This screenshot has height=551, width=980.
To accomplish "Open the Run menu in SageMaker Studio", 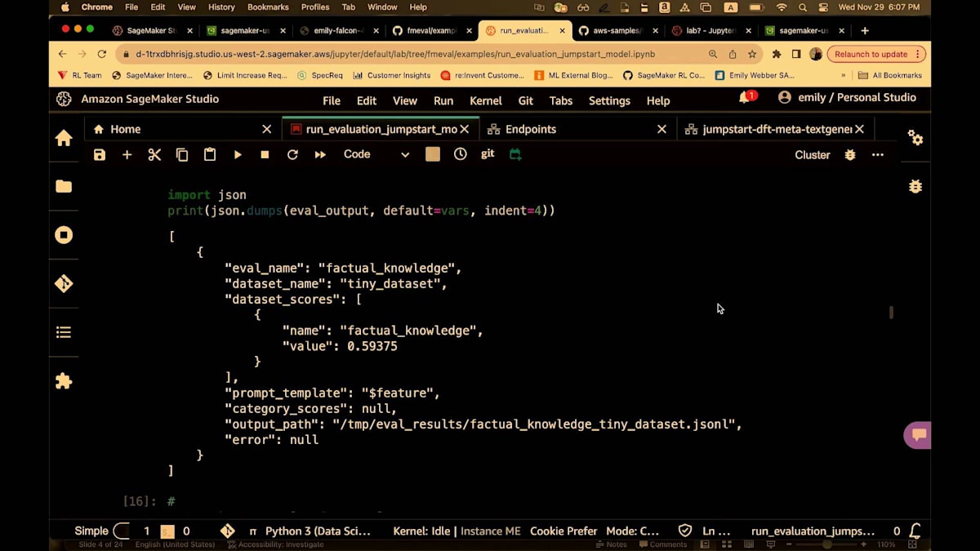I will click(x=443, y=100).
